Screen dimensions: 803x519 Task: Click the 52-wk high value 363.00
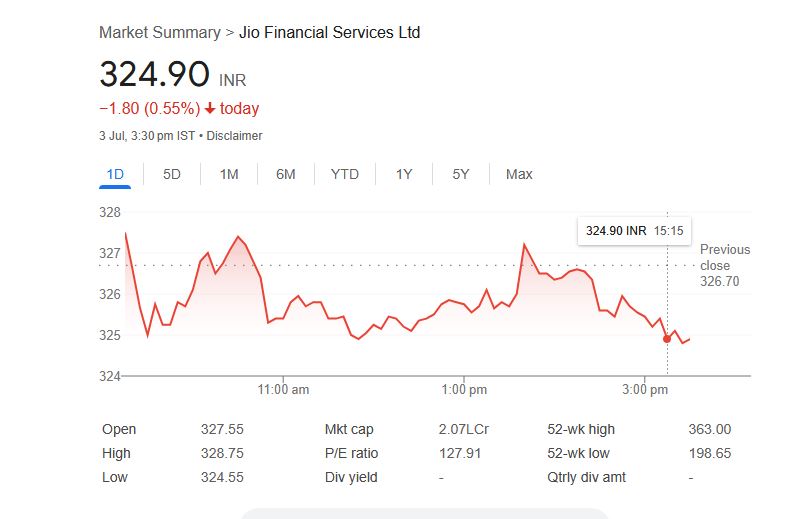[709, 429]
